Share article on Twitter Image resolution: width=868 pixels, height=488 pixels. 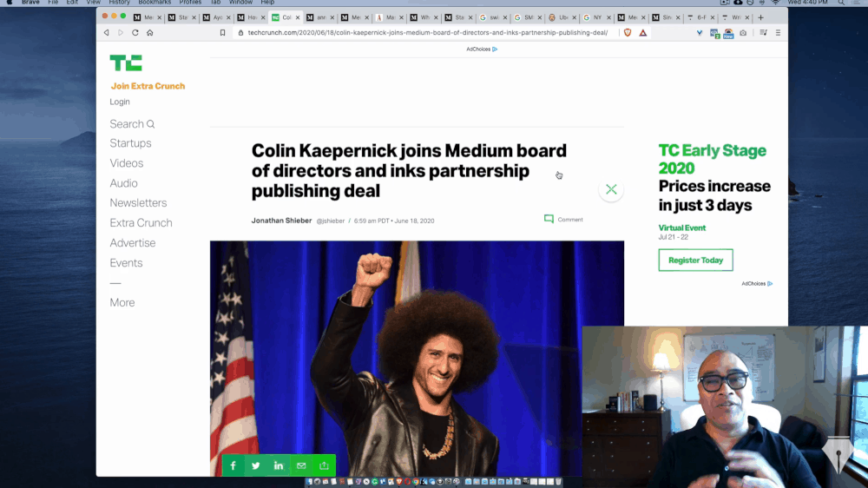[256, 465]
